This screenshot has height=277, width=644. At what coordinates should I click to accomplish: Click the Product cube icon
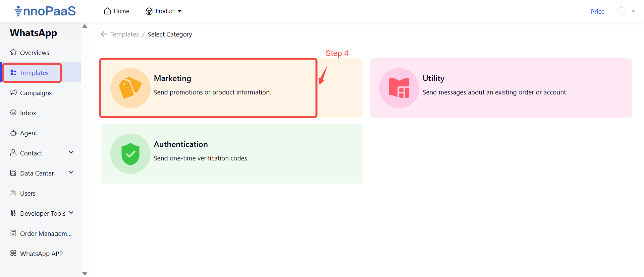coord(149,11)
